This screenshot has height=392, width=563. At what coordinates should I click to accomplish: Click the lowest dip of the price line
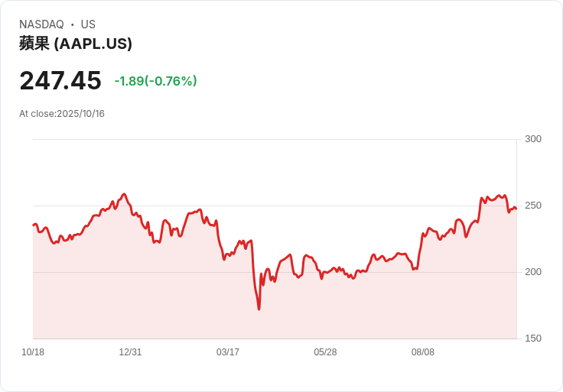(x=259, y=309)
